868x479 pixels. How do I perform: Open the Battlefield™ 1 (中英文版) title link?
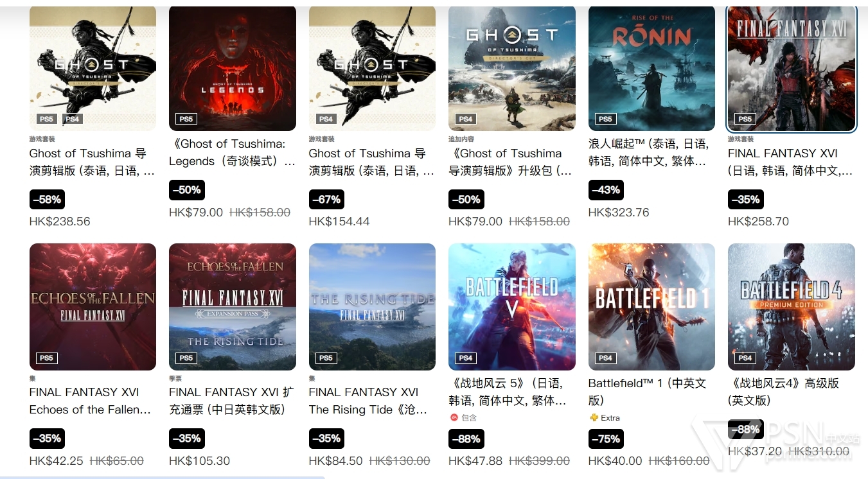(647, 392)
